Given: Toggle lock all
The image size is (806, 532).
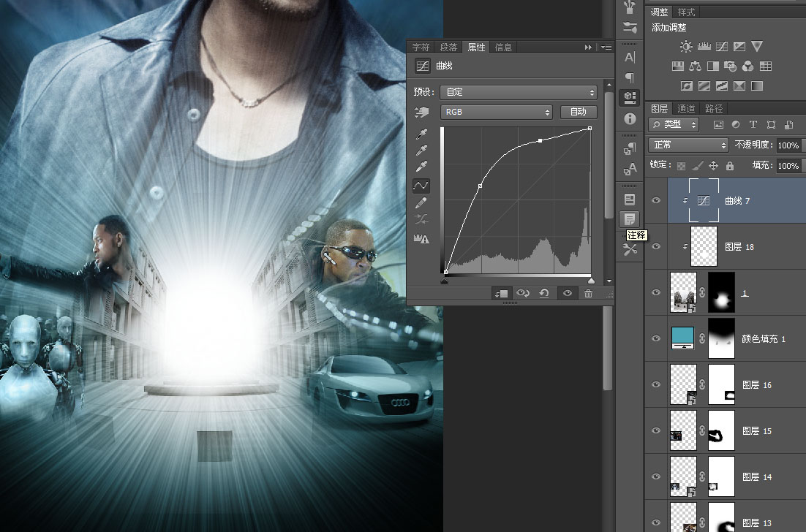Looking at the screenshot, I should pos(729,165).
